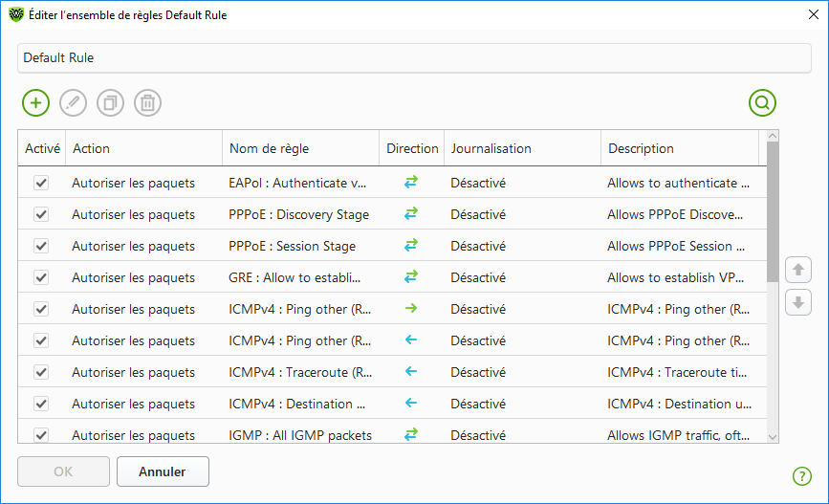This screenshot has height=504, width=829.
Task: Click the Direction column header
Action: tap(412, 148)
